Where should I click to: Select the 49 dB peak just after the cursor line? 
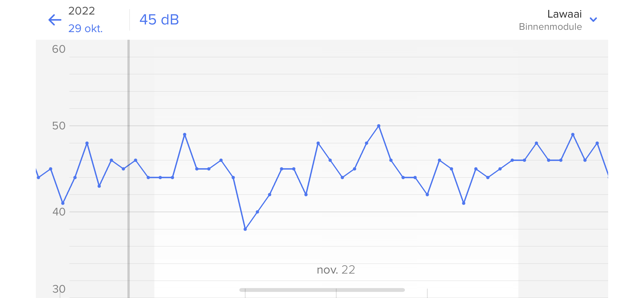185,134
